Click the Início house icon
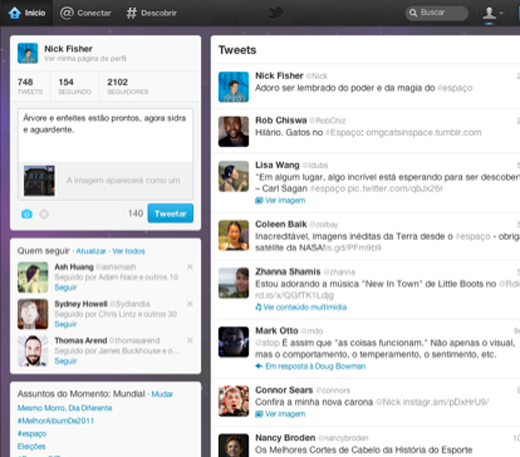Image resolution: width=520 pixels, height=457 pixels. 15,13
